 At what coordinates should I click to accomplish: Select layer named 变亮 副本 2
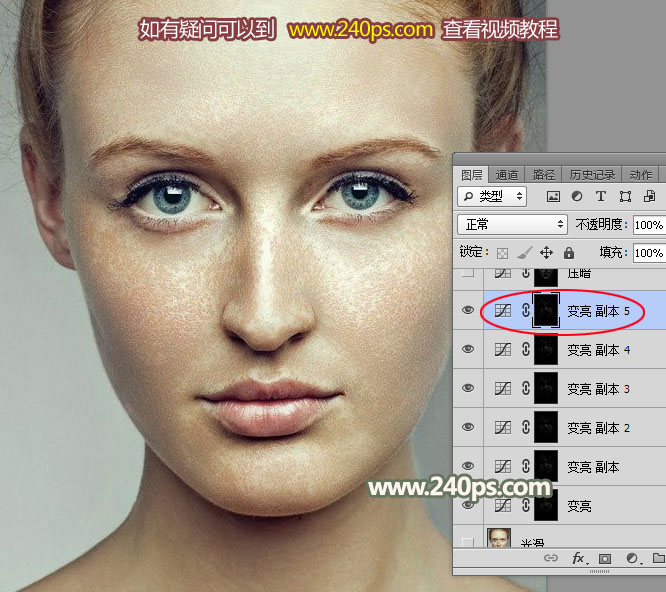(599, 428)
